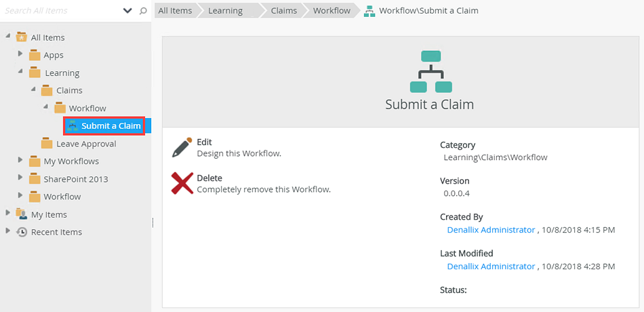The image size is (644, 312).
Task: Click the workflow icon in the breadcrumb
Action: tap(369, 11)
